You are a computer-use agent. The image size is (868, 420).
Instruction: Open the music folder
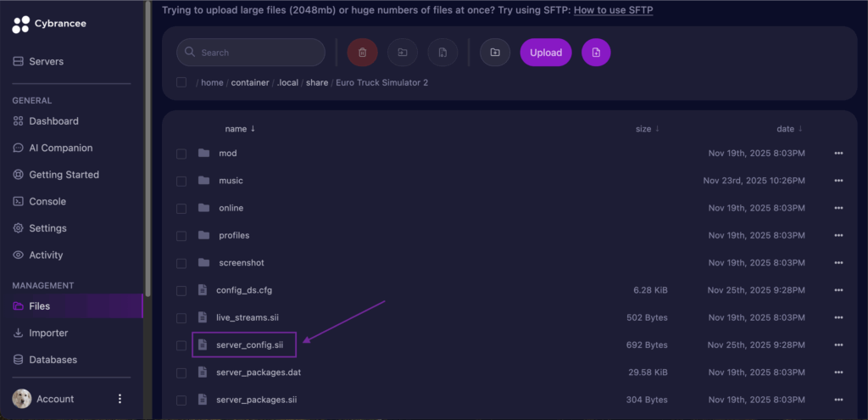tap(231, 181)
